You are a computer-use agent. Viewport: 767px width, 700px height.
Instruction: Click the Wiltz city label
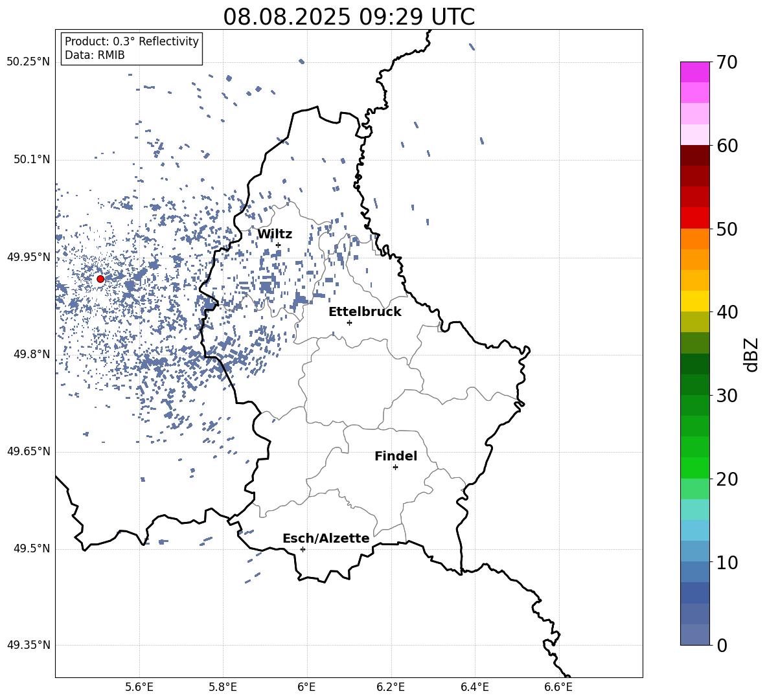275,234
